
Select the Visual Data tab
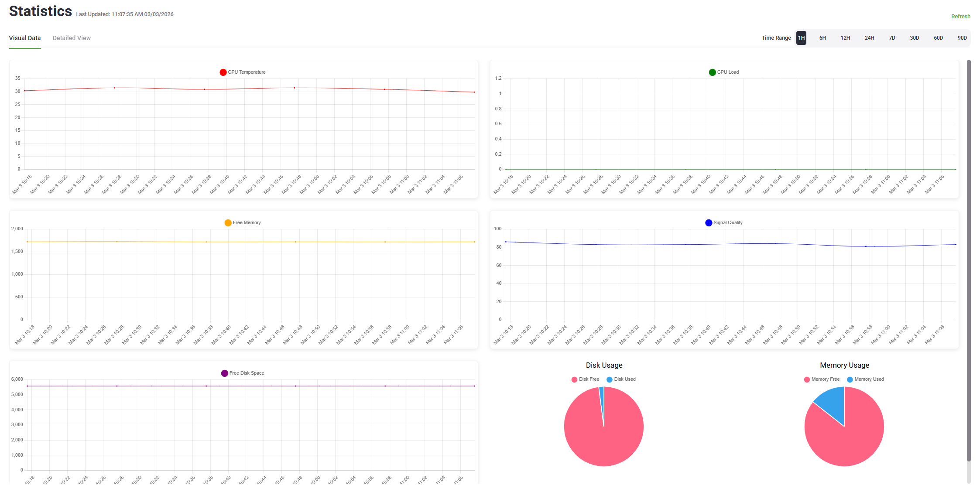pos(25,38)
